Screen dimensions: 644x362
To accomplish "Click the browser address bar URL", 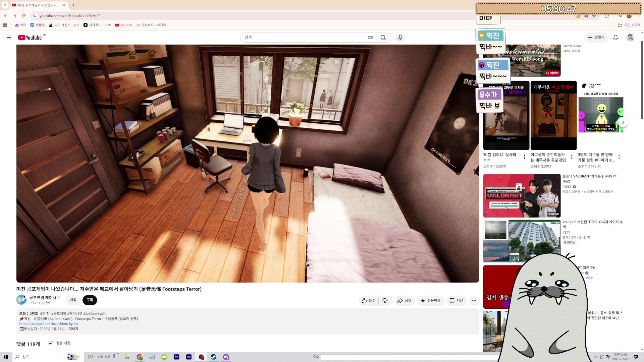I will pyautogui.click(x=70, y=16).
